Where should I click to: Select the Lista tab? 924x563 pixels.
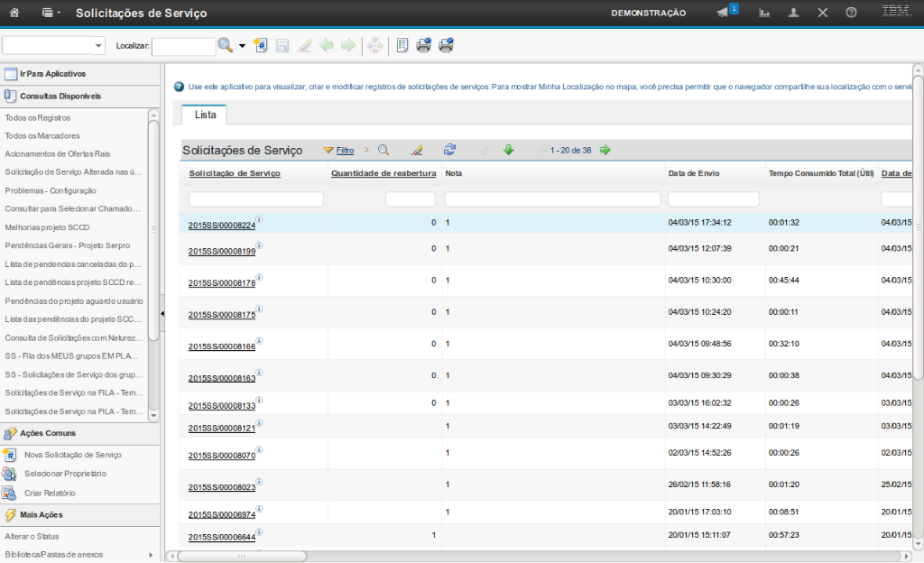click(x=205, y=115)
